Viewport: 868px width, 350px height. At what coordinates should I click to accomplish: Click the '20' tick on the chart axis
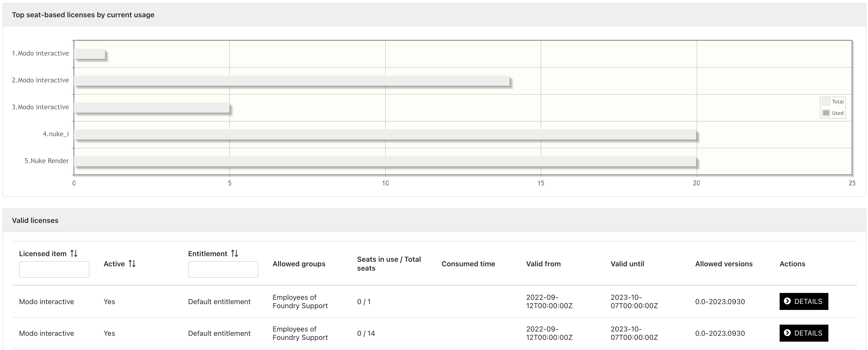(x=697, y=183)
